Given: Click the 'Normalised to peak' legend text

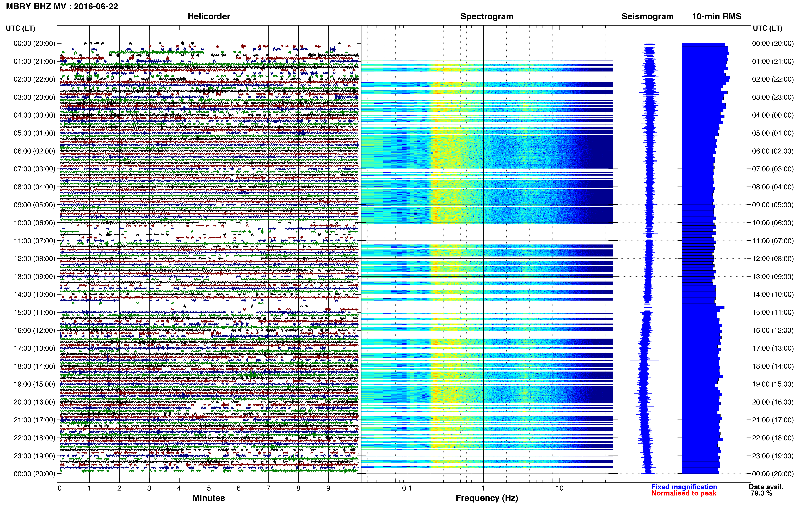Looking at the screenshot, I should [x=684, y=493].
